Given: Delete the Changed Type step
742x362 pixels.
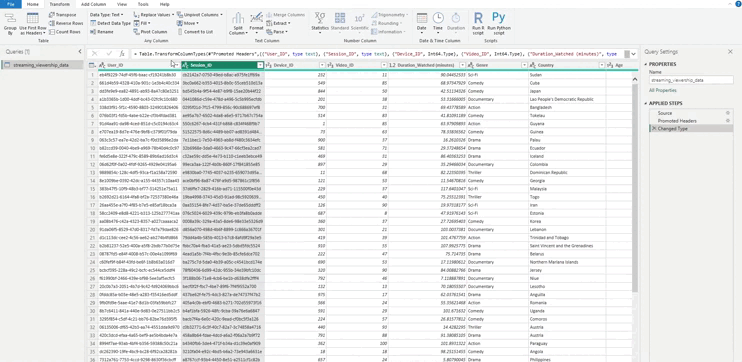Looking at the screenshot, I should click(654, 129).
